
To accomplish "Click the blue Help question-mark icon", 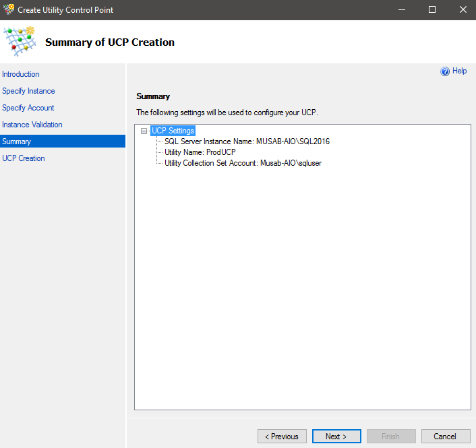I will [x=445, y=71].
